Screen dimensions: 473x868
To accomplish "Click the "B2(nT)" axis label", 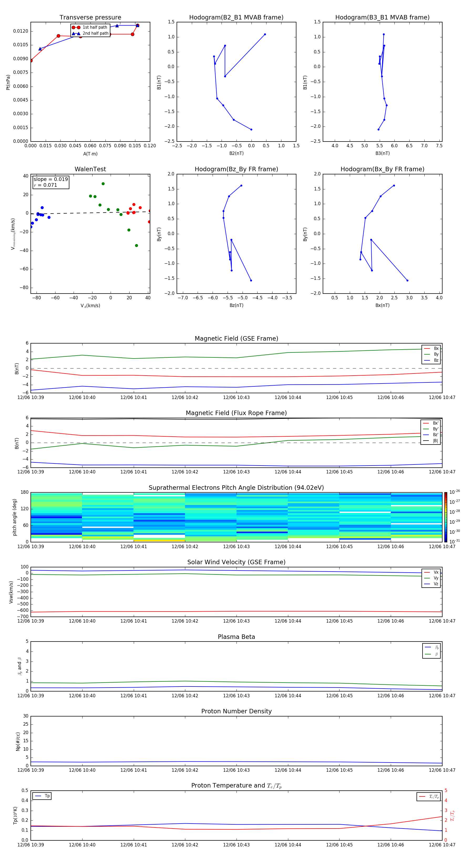I will click(x=236, y=153).
